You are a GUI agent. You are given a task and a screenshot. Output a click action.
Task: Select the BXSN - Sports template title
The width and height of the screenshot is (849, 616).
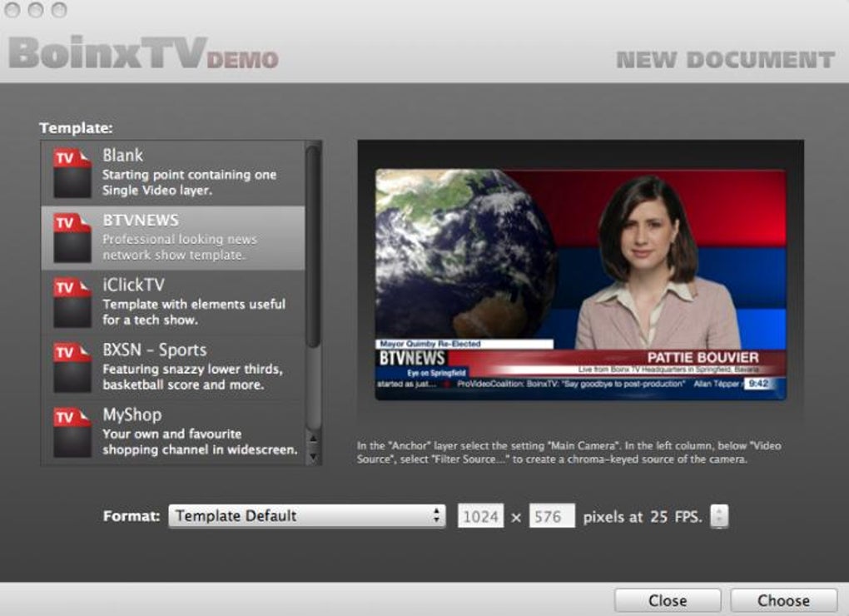click(154, 350)
